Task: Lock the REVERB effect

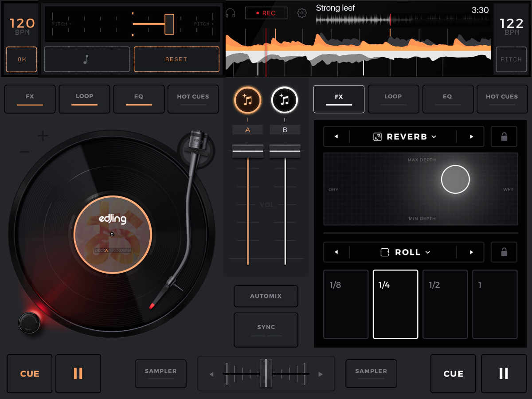Action: coord(504,137)
